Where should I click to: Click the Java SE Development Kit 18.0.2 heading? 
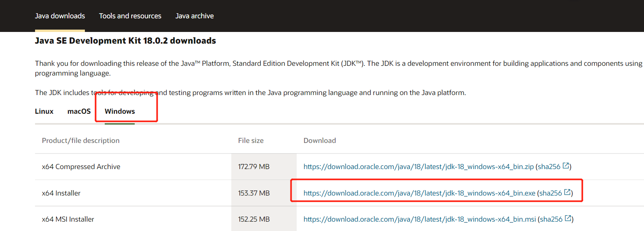(x=125, y=41)
